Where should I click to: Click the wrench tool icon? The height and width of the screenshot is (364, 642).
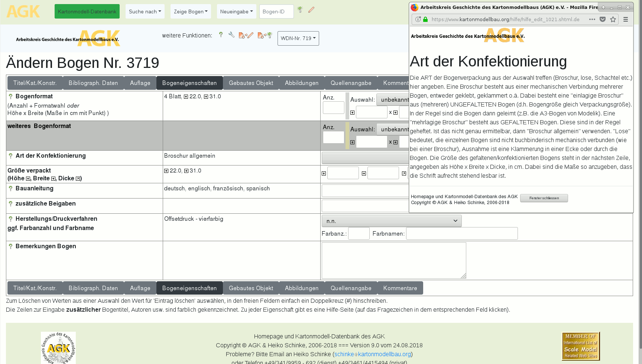[231, 35]
